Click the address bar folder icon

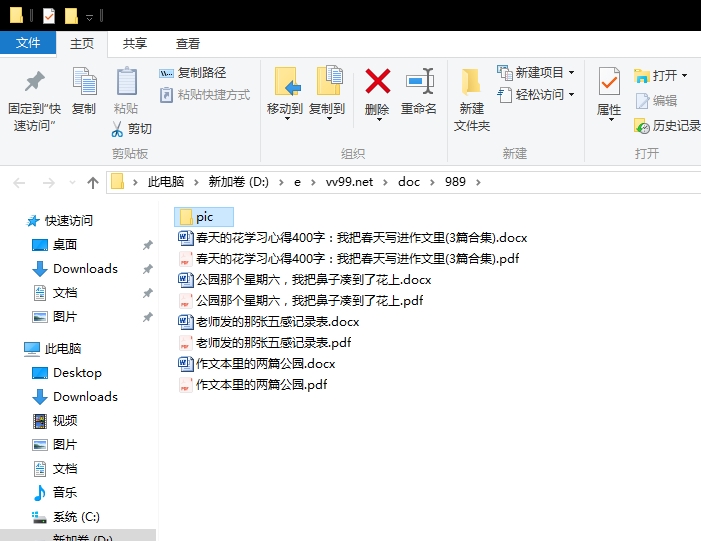pos(118,182)
